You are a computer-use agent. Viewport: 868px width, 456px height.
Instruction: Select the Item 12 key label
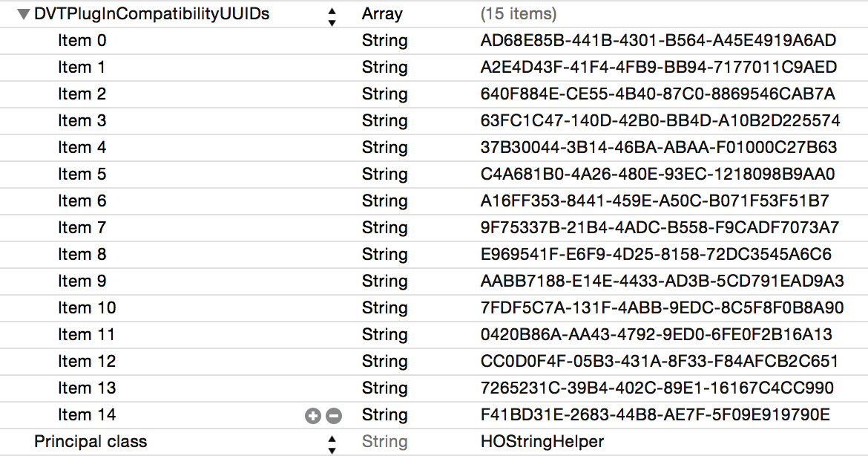87,361
